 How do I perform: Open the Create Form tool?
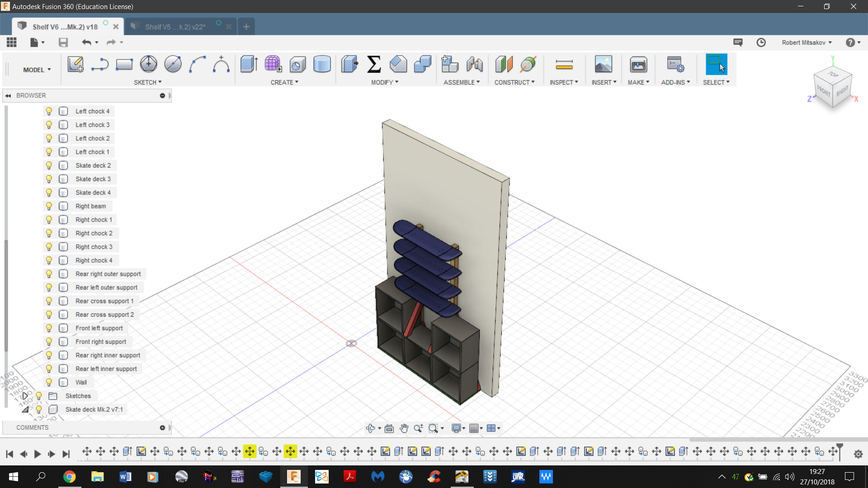274,64
